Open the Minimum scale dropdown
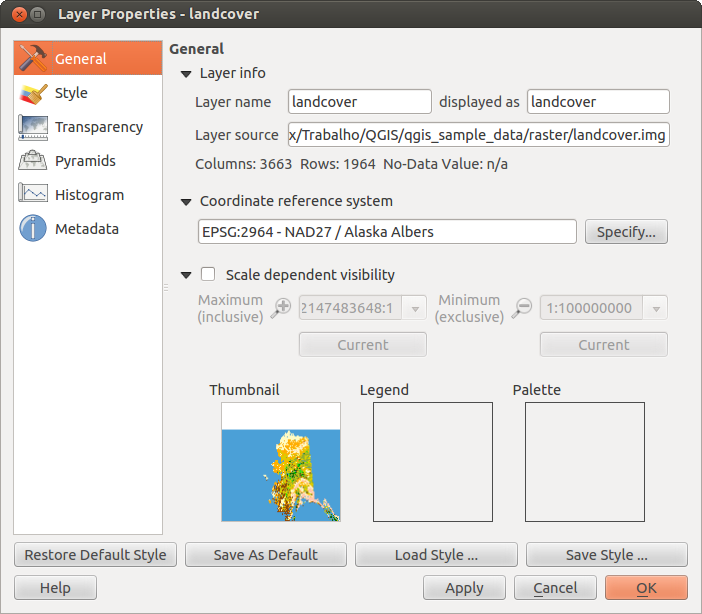 coord(656,309)
